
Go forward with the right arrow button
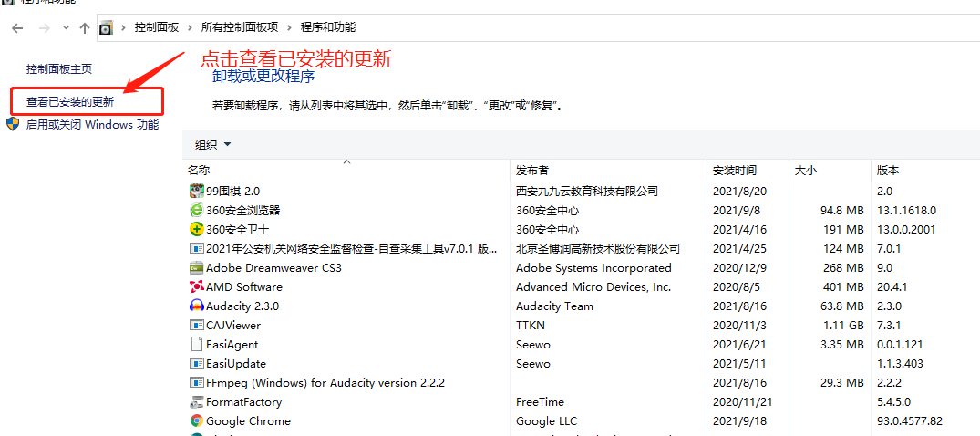(x=44, y=28)
